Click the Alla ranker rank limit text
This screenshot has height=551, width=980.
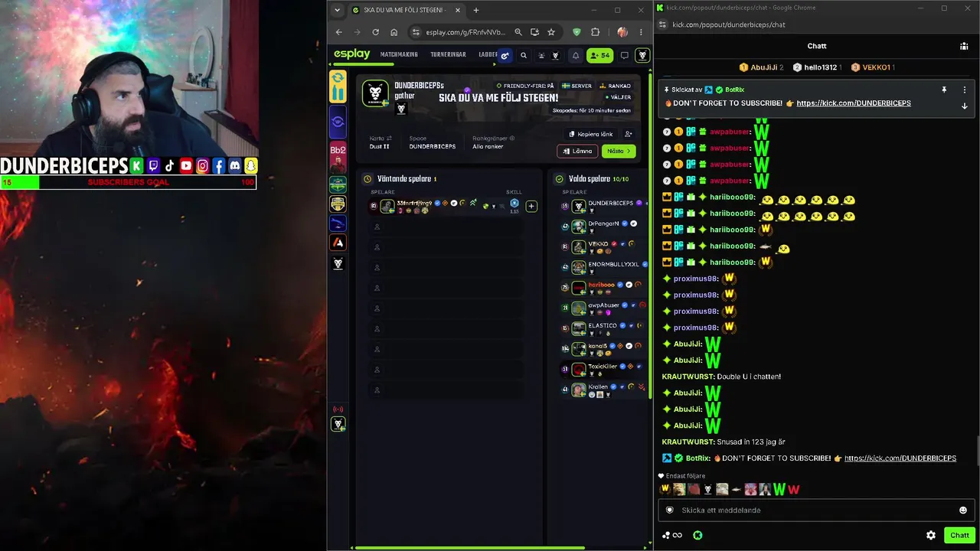point(488,146)
